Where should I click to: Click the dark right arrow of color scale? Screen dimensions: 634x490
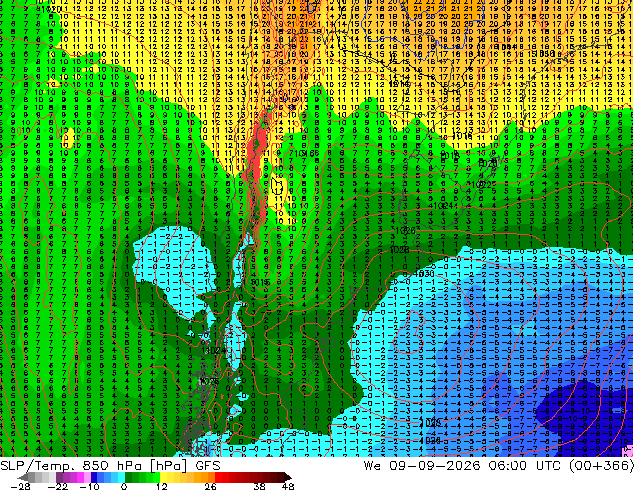point(287,477)
